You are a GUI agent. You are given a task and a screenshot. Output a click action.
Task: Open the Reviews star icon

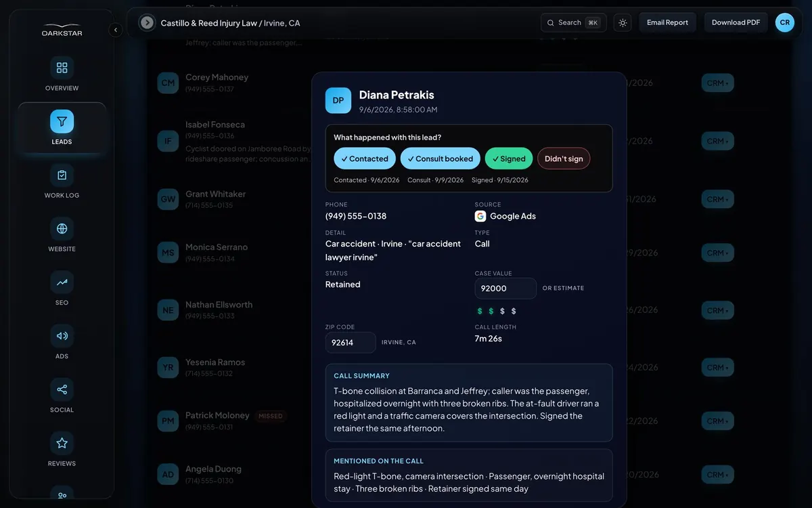pos(62,443)
